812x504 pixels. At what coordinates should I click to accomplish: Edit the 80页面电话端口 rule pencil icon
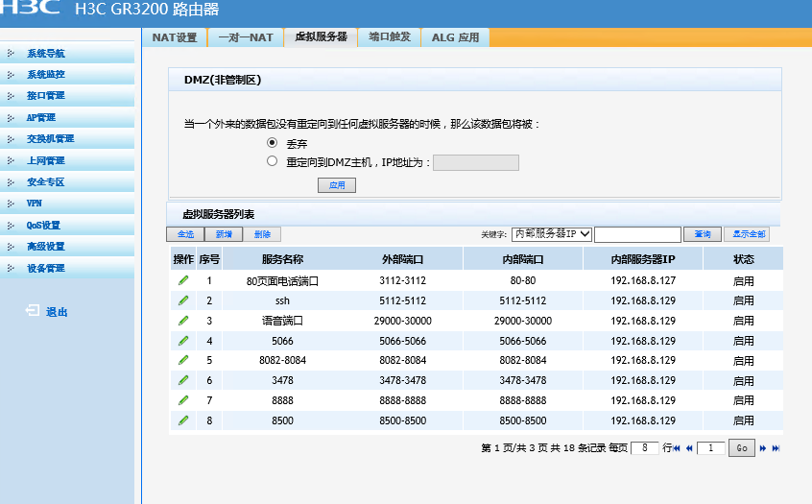coord(183,280)
